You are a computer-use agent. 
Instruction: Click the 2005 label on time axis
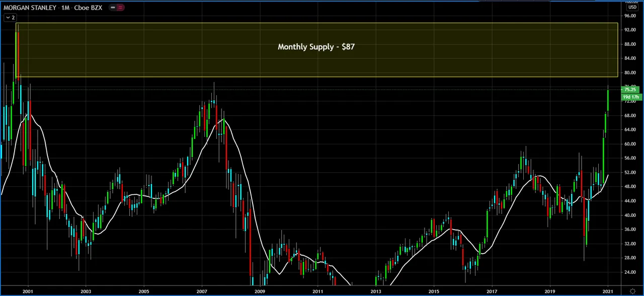(144, 291)
